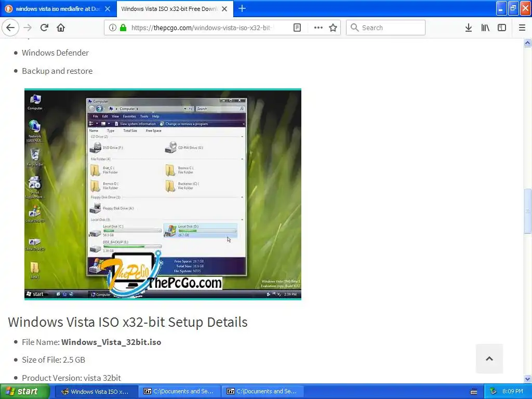Image resolution: width=532 pixels, height=399 pixels.
Task: Open page actions three-dots menu
Action: click(x=318, y=28)
